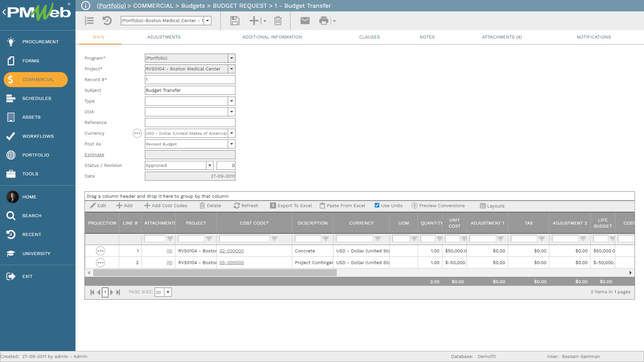Expand the add record dropdown arrow
The width and height of the screenshot is (644, 362).
click(265, 21)
